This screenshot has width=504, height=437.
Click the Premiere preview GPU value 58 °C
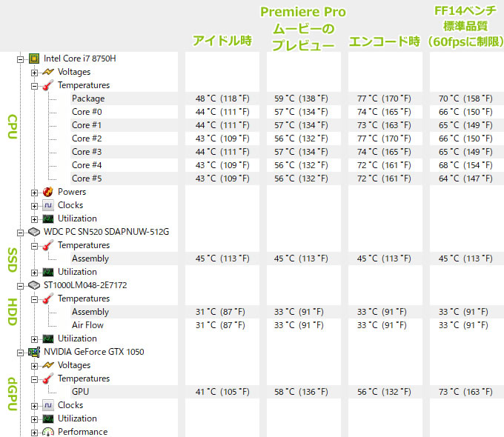click(x=301, y=392)
